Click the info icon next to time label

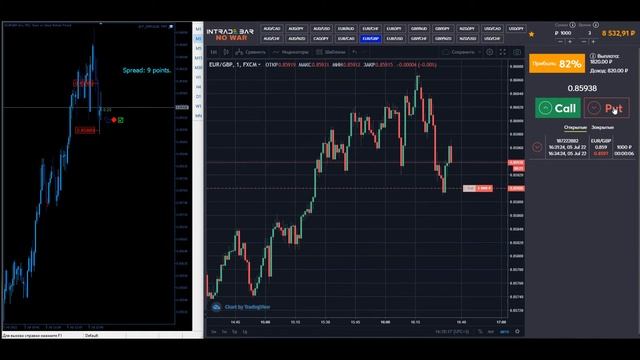(596, 25)
